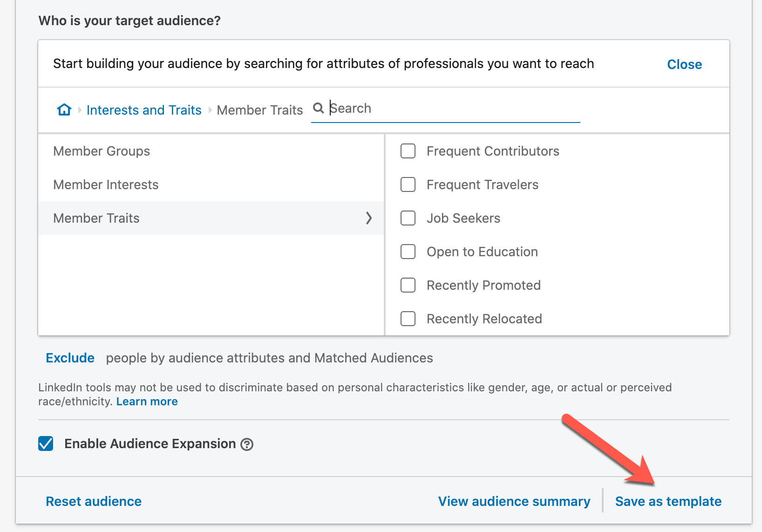
Task: Click Save as template
Action: point(668,501)
